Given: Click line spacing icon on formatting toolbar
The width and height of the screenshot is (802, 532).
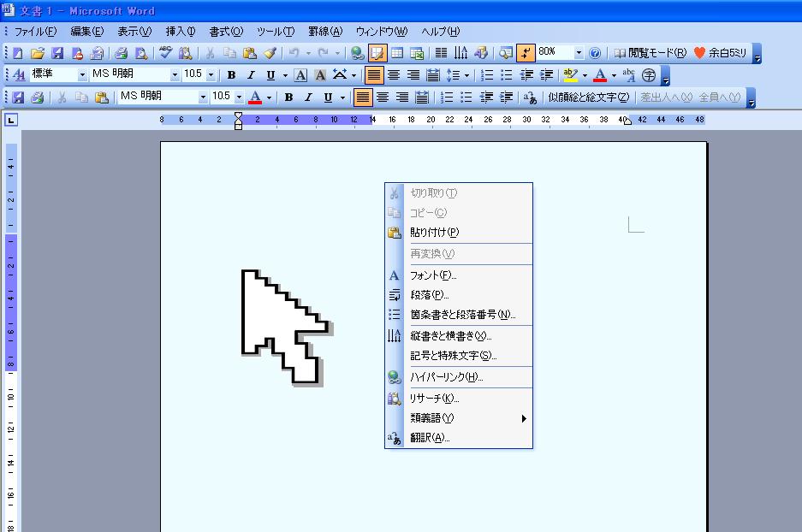Looking at the screenshot, I should click(x=453, y=75).
